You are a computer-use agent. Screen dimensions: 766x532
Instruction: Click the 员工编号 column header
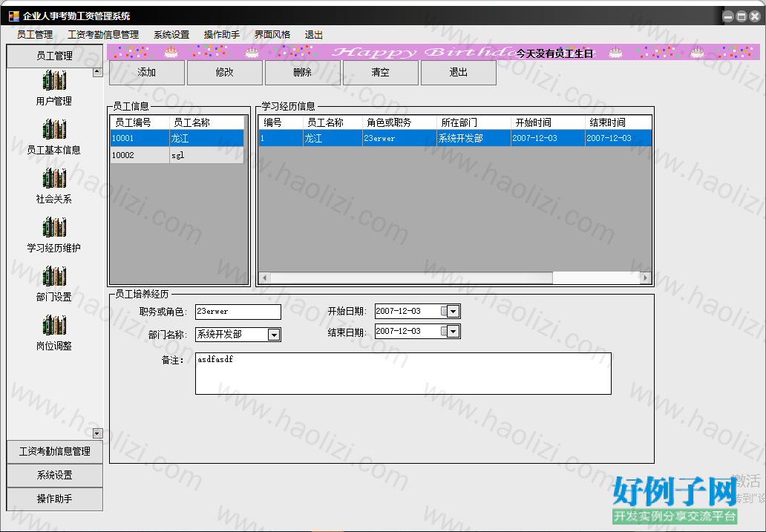[x=140, y=122]
